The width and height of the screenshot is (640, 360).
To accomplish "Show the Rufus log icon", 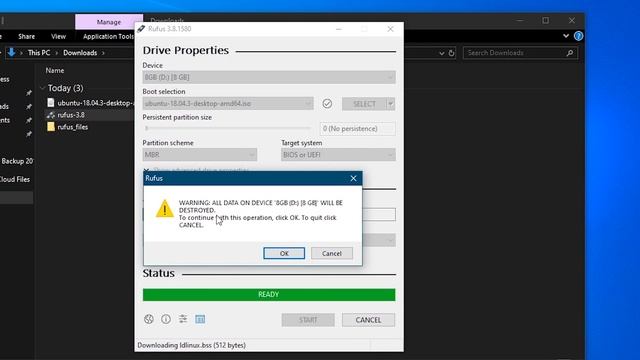I will 200,319.
